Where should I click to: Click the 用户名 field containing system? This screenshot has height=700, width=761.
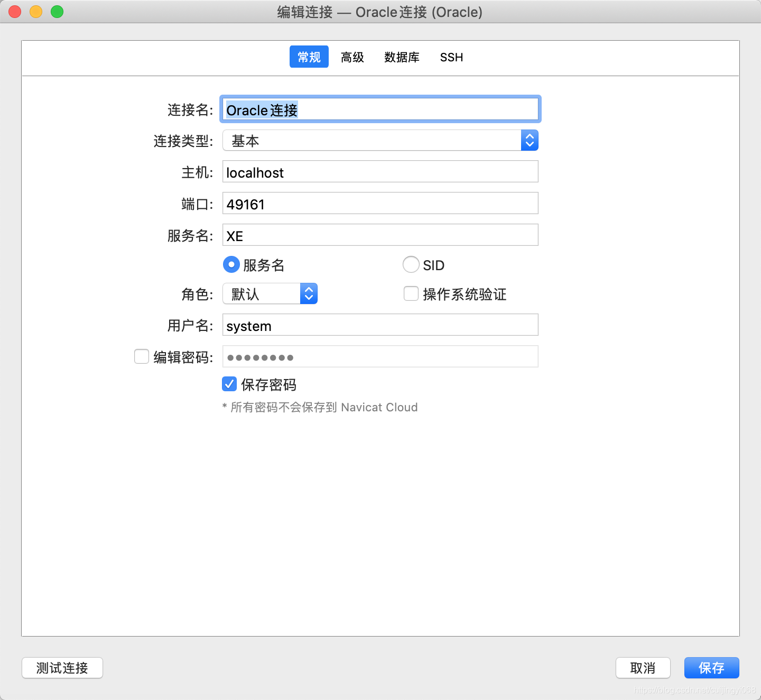pos(380,325)
